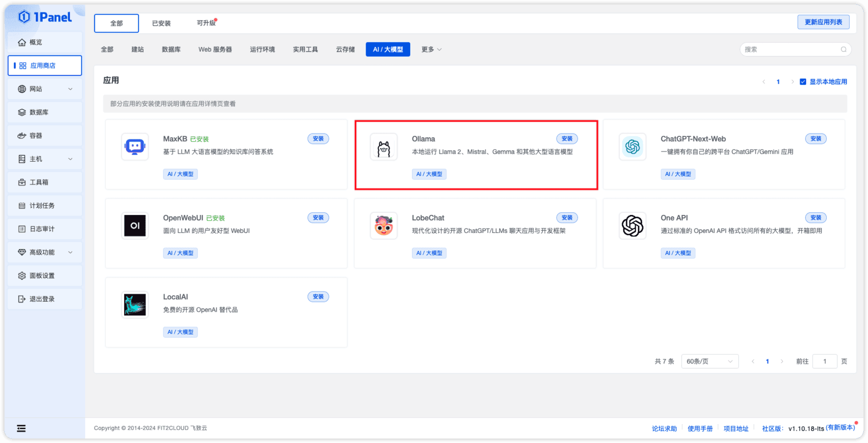Viewport: 868px width, 443px height.
Task: Go to previous page with top chevron
Action: pyautogui.click(x=764, y=82)
